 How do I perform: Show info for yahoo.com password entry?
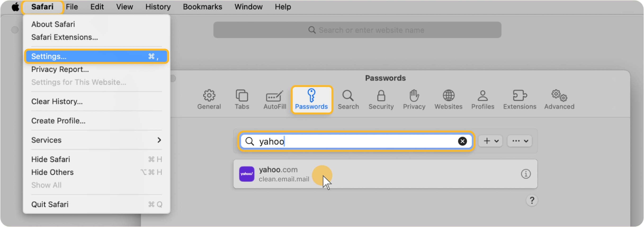click(x=526, y=174)
